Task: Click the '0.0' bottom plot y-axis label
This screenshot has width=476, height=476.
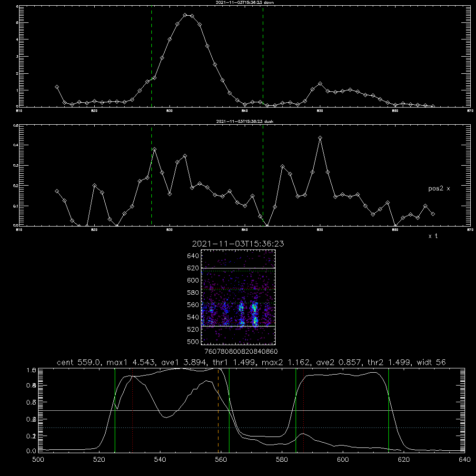Action: [31, 451]
